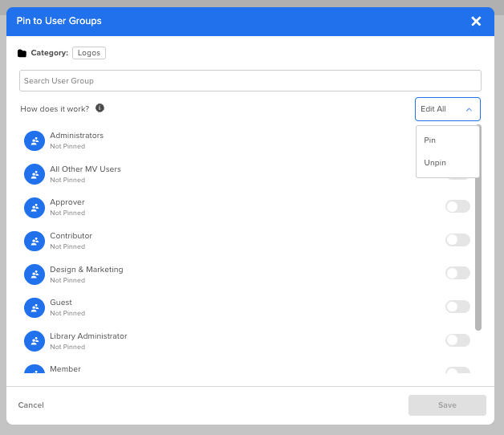Screen dimensions: 504x435
Task: Toggle pin switch for Approver
Action: coord(457,206)
